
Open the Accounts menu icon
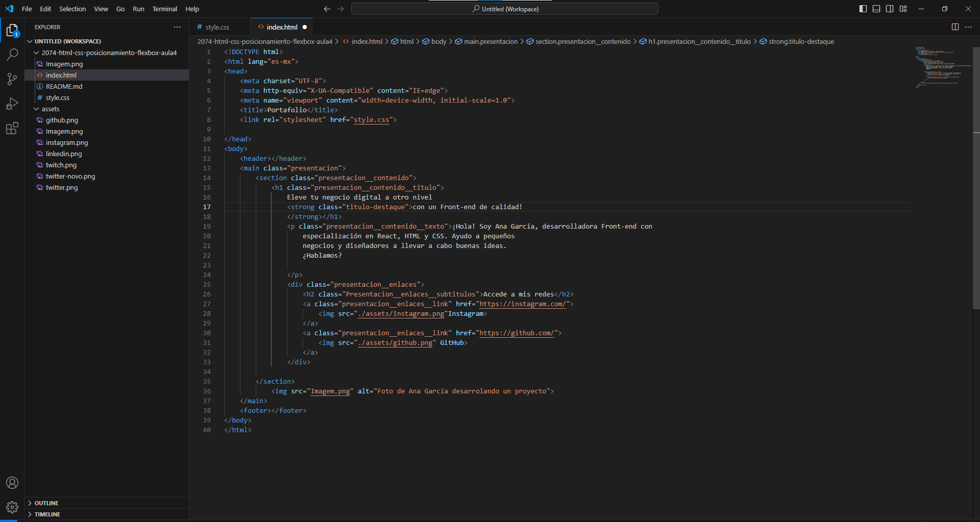tap(12, 483)
